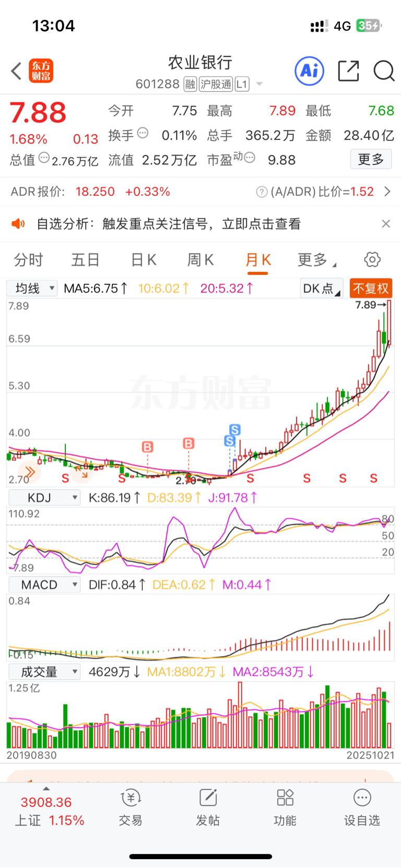401x868 pixels.
Task: Open chart settings gear icon
Action: click(372, 259)
